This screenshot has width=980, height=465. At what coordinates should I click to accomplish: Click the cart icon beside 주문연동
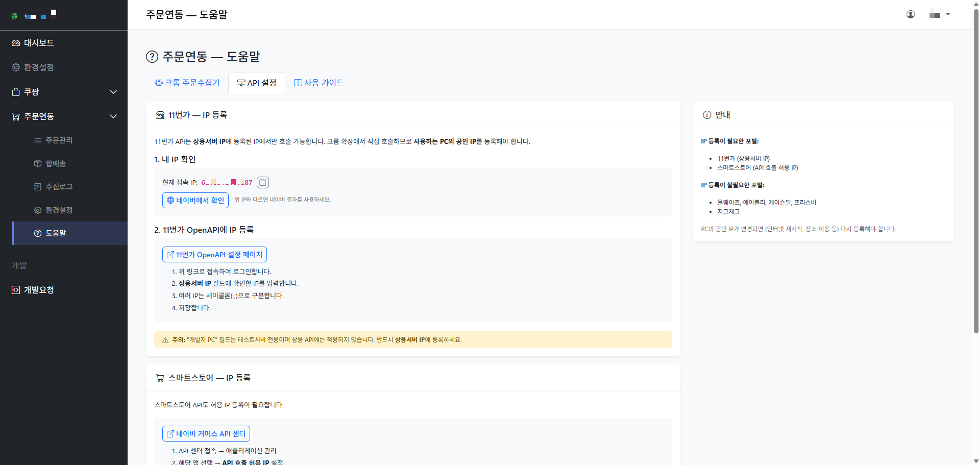[x=16, y=116]
